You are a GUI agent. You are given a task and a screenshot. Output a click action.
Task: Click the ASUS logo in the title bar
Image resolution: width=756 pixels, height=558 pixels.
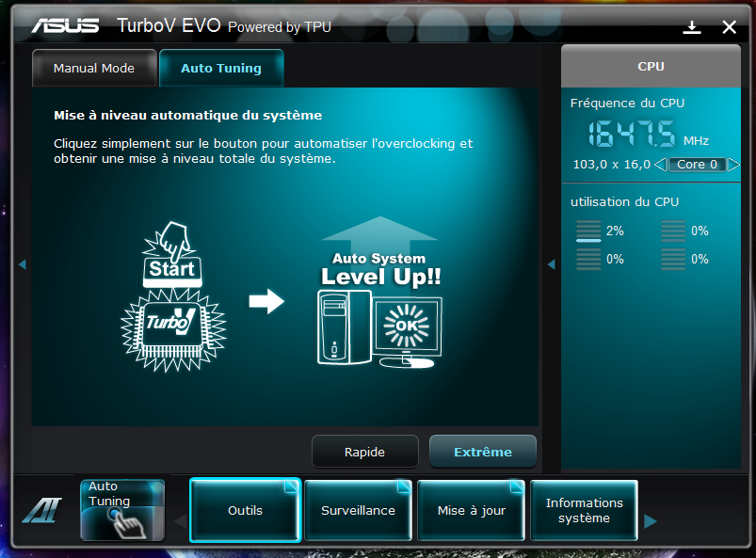click(x=65, y=25)
